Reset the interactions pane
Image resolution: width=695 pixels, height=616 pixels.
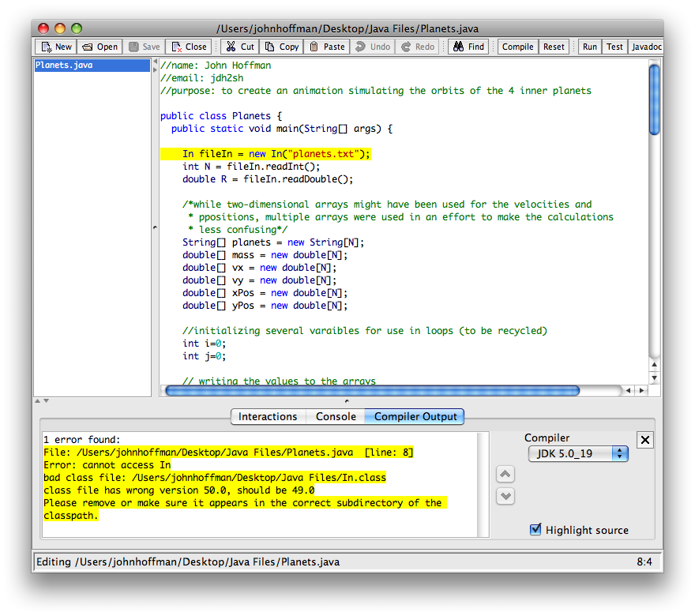pyautogui.click(x=554, y=47)
